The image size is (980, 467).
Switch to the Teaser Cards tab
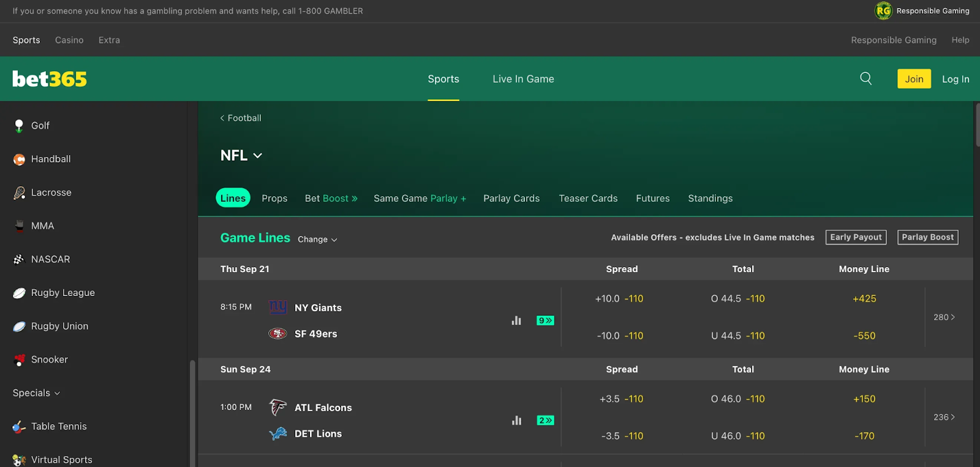[x=588, y=199]
